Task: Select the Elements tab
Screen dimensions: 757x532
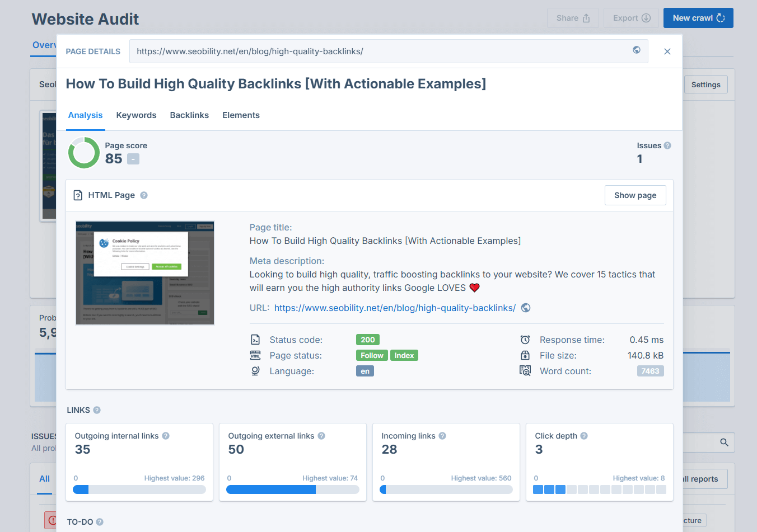Action: (x=241, y=115)
